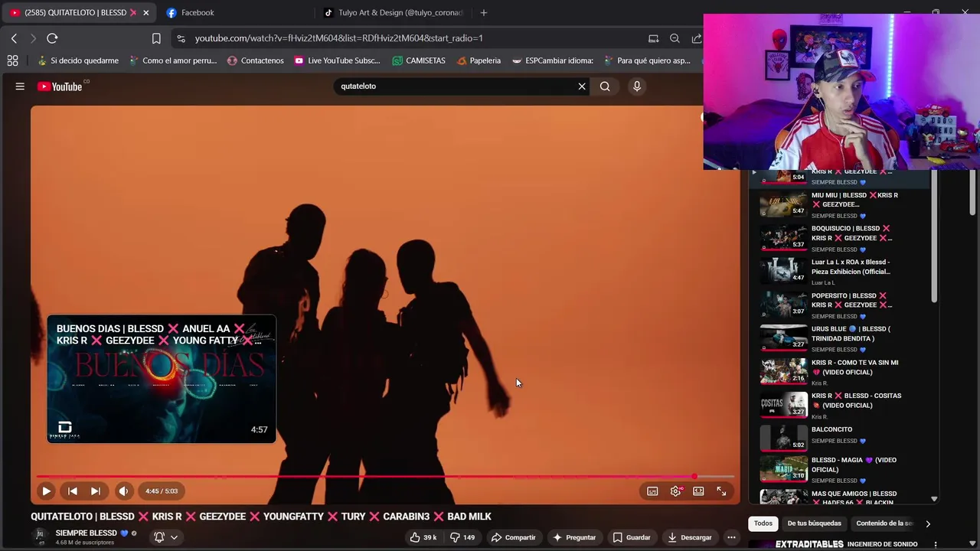Image resolution: width=980 pixels, height=551 pixels.
Task: Skip to previous video in playlist
Action: point(72,491)
